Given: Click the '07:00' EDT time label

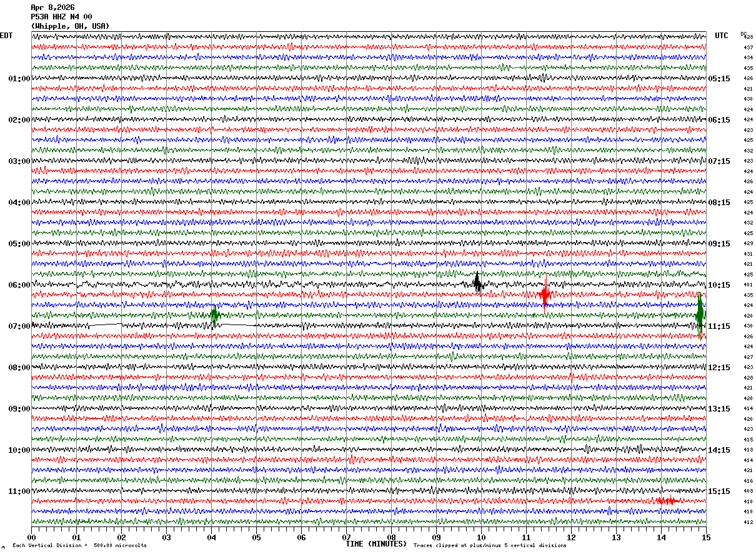Looking at the screenshot, I should 19,326.
